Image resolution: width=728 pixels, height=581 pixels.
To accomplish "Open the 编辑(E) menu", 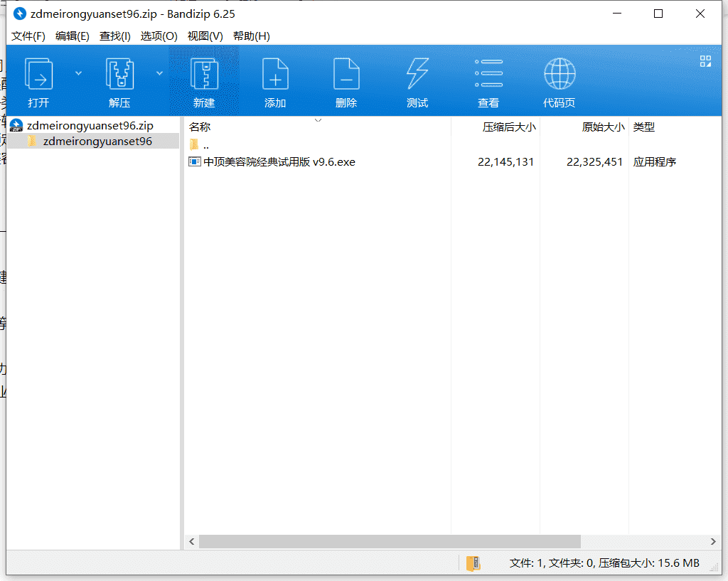I will (72, 36).
